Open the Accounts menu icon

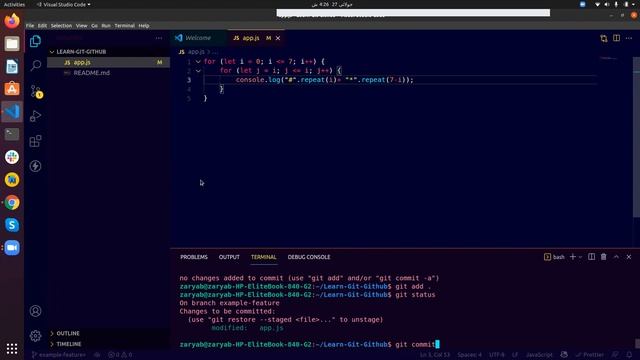(36, 311)
